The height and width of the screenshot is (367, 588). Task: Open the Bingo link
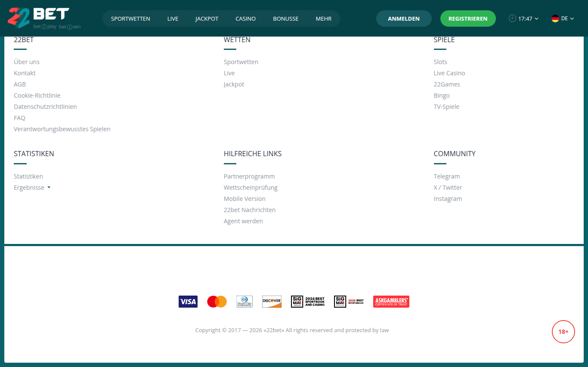pyautogui.click(x=442, y=96)
